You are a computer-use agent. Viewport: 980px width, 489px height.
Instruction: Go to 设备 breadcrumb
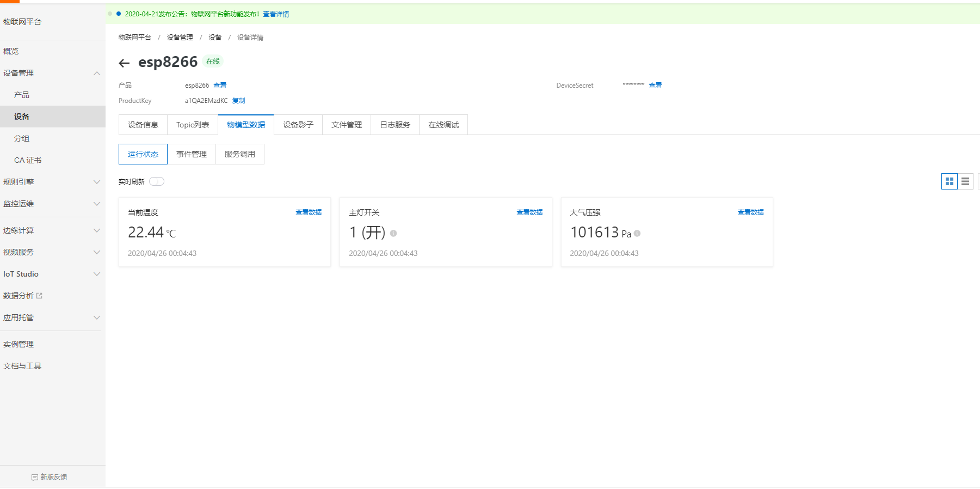pos(215,38)
